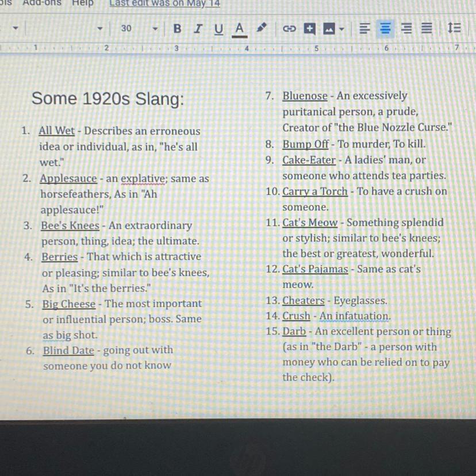476x476 pixels.
Task: Select right align
Action: coord(406,29)
